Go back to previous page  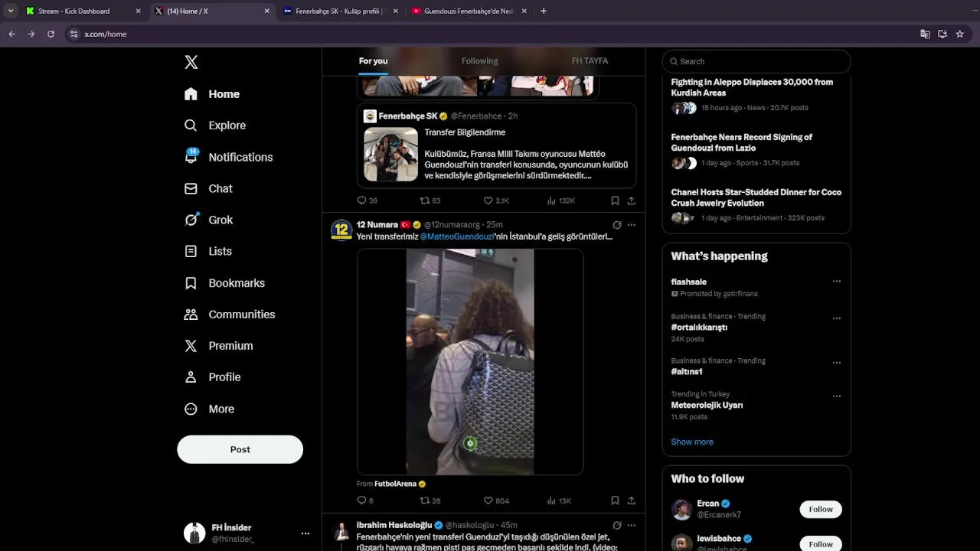point(11,34)
